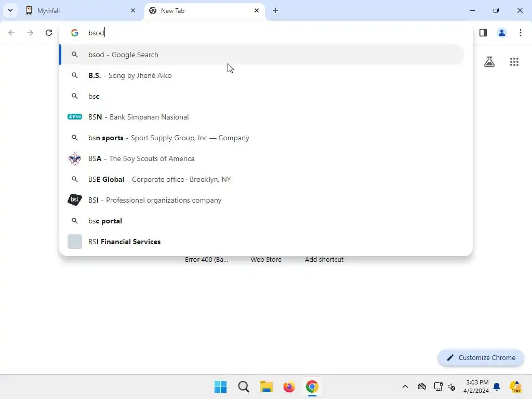Open Chrome three-dot menu
Image resolution: width=532 pixels, height=399 pixels.
[521, 33]
